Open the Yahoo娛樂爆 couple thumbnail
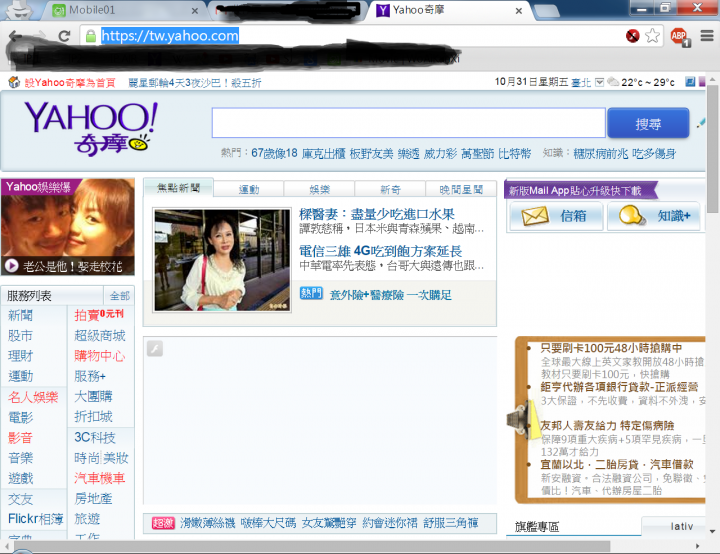 click(68, 226)
